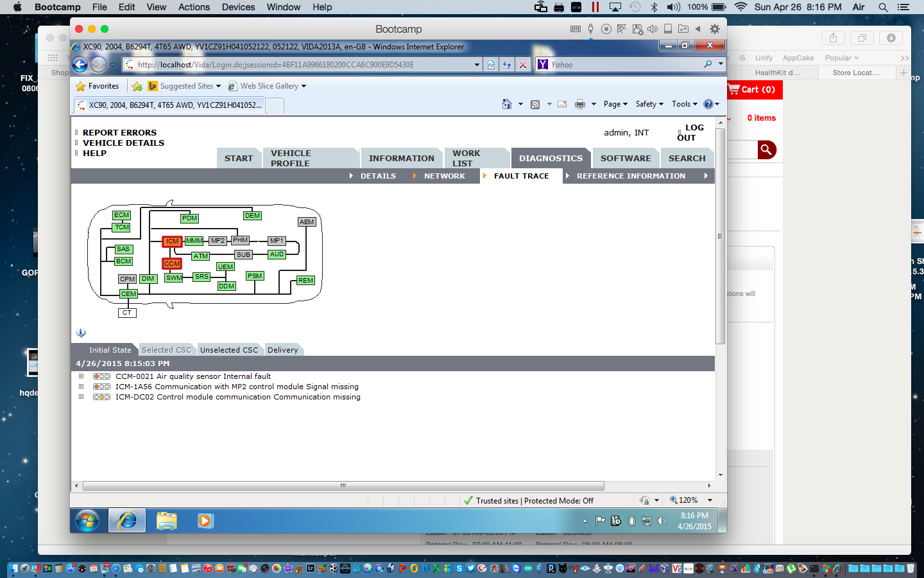Click the IE back arrow button

[x=80, y=65]
